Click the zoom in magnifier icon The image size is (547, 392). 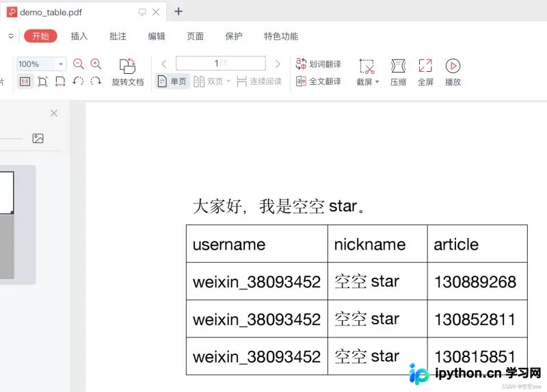click(x=96, y=64)
